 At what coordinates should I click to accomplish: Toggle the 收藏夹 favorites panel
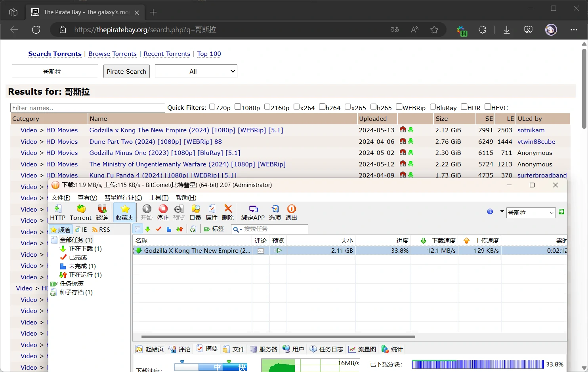click(125, 212)
